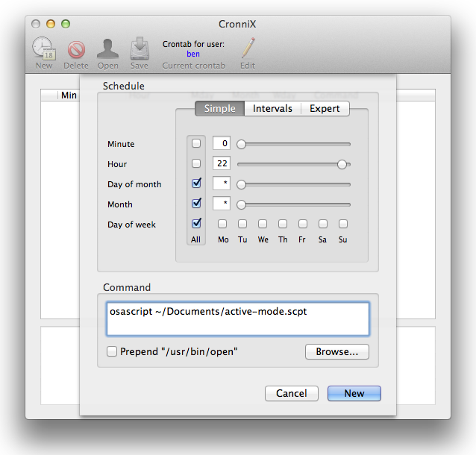Screen dimensions: 476x455
Task: Click into the Command text field
Action: click(238, 318)
